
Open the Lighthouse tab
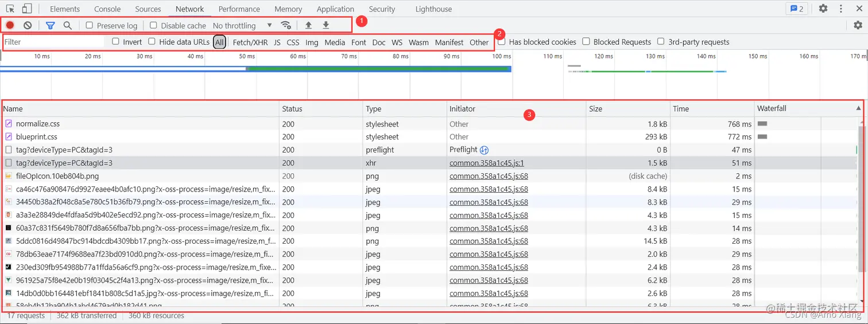434,9
